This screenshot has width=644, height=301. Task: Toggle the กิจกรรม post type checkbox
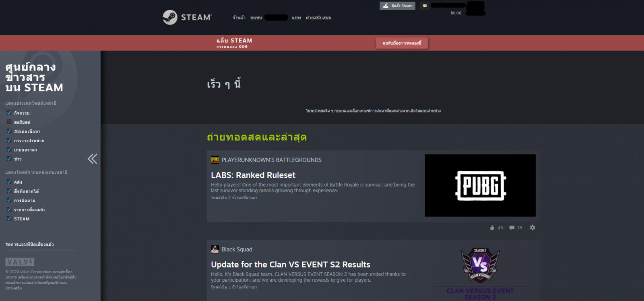click(9, 113)
